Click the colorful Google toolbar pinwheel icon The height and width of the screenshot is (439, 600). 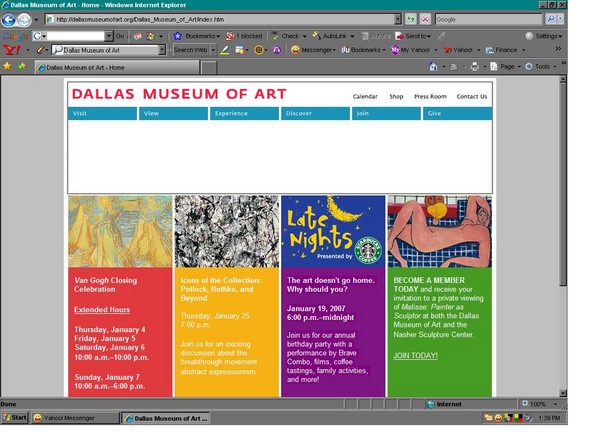tap(150, 36)
